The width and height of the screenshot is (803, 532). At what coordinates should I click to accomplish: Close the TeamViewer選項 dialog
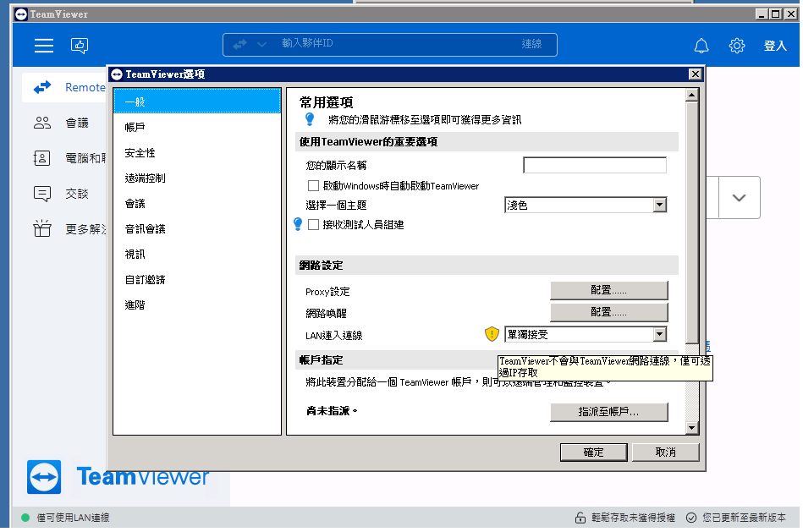(695, 74)
